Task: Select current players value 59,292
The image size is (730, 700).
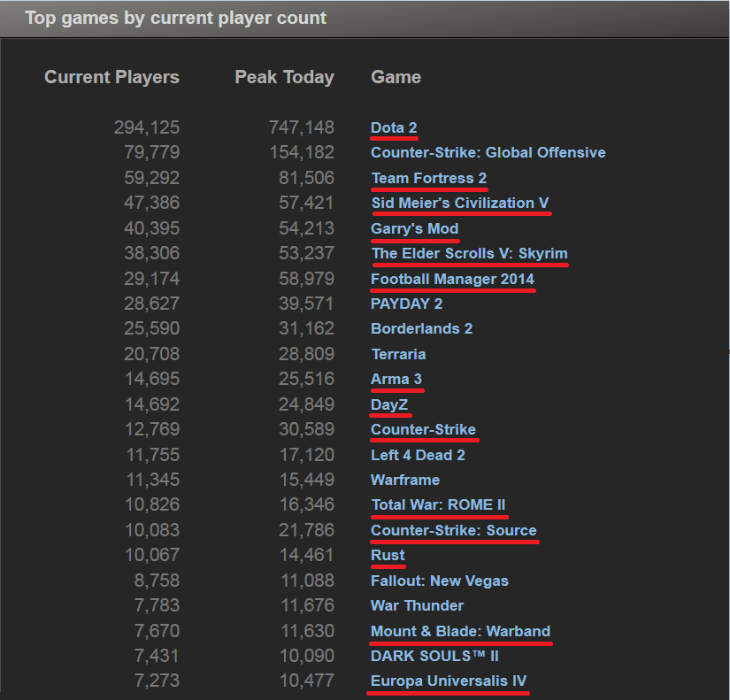Action: pos(152,178)
